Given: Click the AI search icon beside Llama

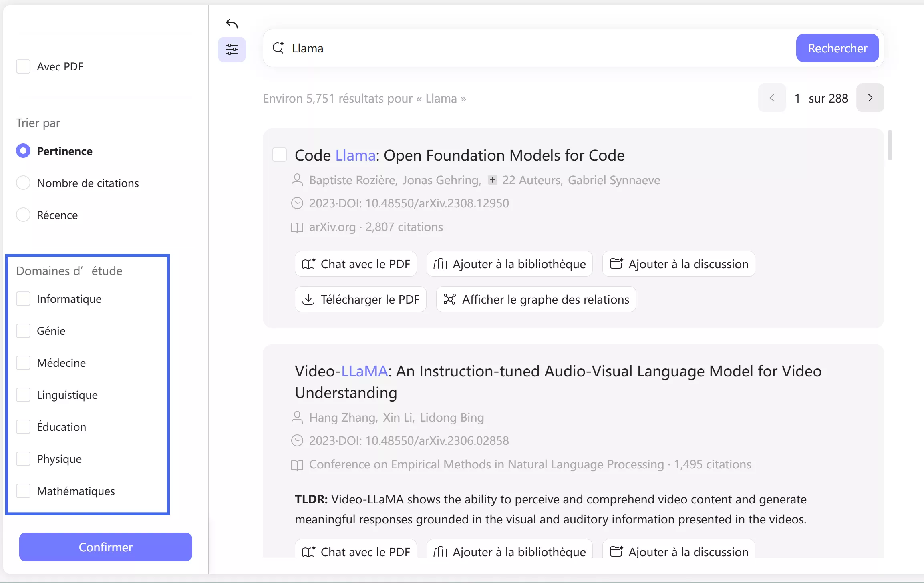Looking at the screenshot, I should (278, 48).
